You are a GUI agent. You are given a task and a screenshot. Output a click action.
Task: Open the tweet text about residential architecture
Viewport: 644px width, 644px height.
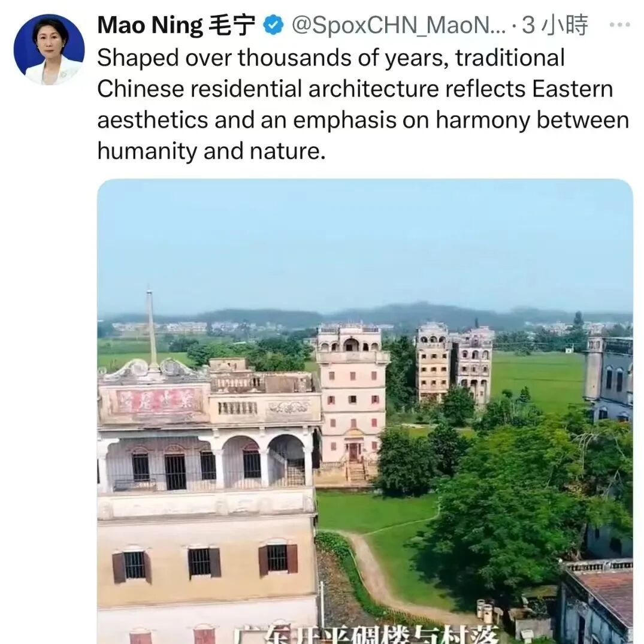tap(363, 104)
